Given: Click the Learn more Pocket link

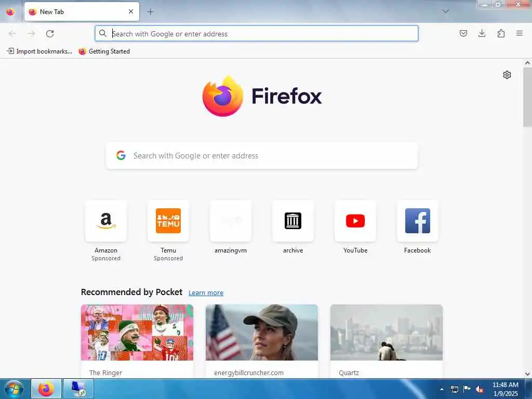Looking at the screenshot, I should click(206, 292).
